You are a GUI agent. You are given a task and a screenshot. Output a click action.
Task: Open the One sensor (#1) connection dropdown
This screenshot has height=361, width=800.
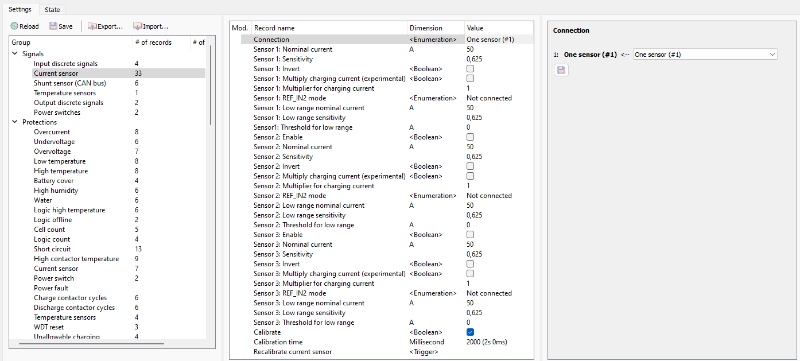[705, 54]
